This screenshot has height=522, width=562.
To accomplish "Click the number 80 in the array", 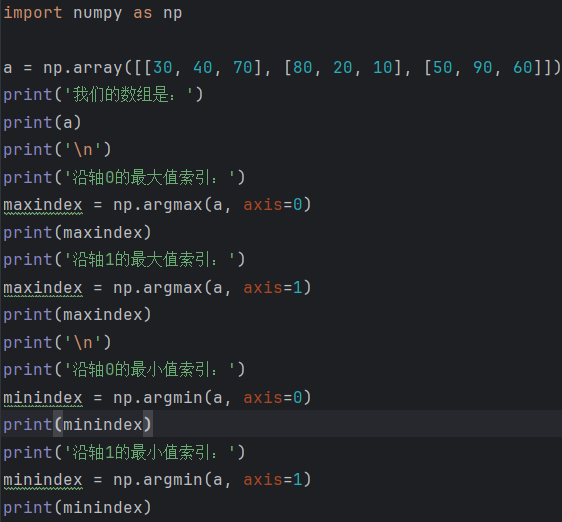I will [x=303, y=67].
